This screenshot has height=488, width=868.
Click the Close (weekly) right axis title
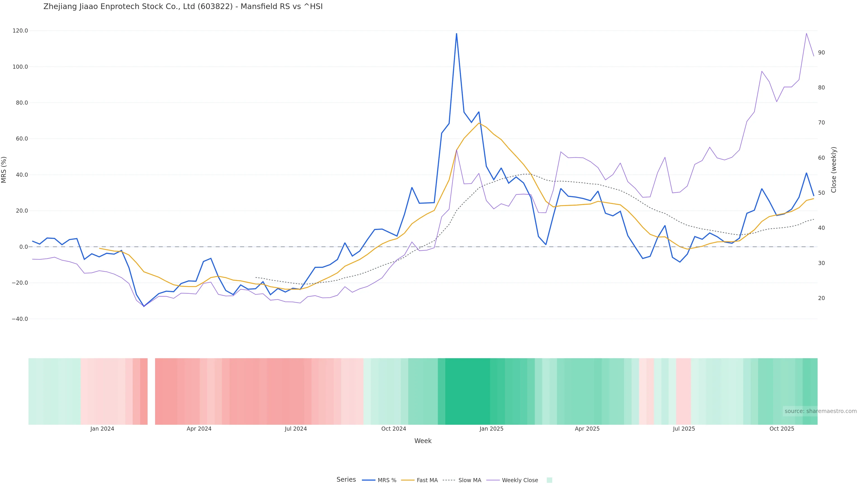point(834,170)
